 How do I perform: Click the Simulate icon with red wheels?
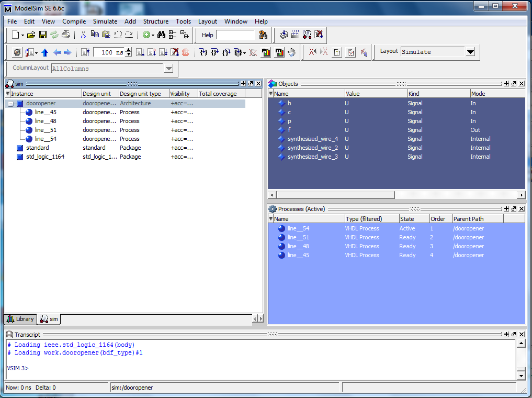point(308,34)
